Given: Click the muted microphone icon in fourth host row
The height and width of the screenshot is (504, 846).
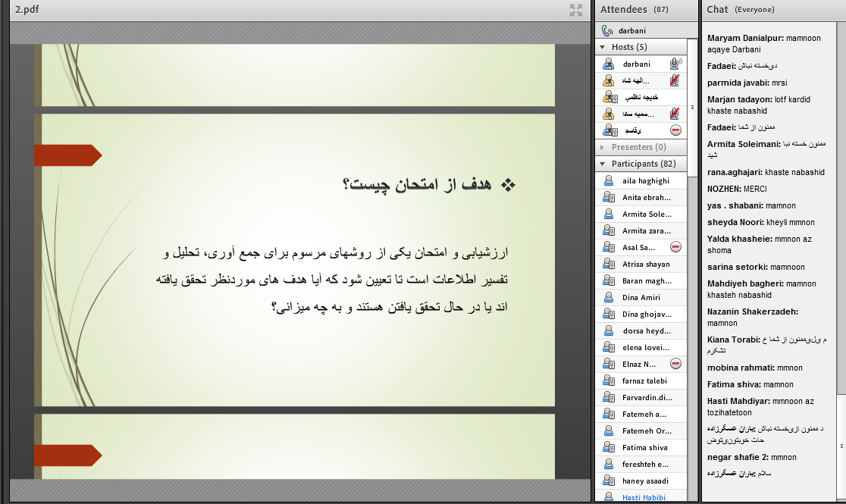Looking at the screenshot, I should click(675, 114).
